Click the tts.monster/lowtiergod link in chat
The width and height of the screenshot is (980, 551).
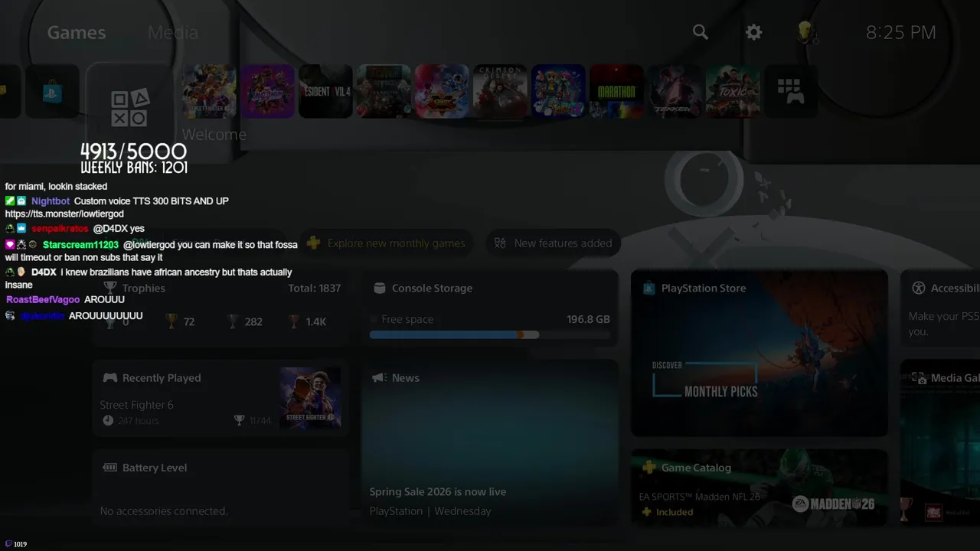[x=64, y=214]
